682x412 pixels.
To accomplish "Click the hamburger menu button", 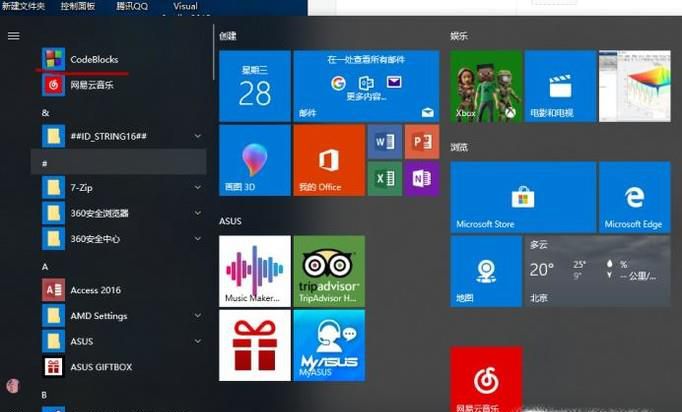I will click(14, 36).
